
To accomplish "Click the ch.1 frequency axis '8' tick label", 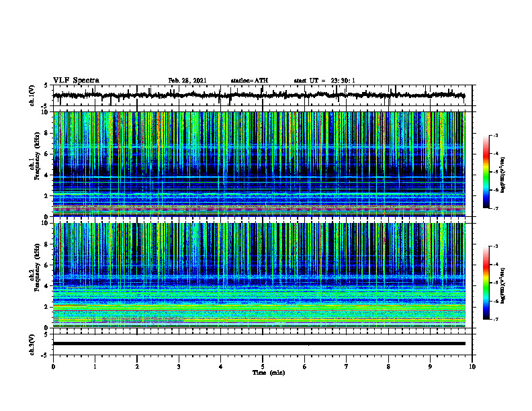I will coord(47,133).
